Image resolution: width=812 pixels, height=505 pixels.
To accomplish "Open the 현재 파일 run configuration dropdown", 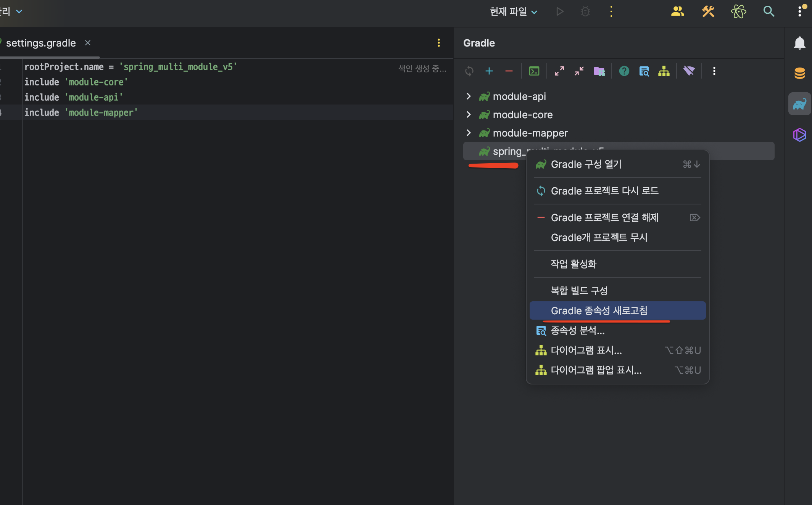I will 514,12.
